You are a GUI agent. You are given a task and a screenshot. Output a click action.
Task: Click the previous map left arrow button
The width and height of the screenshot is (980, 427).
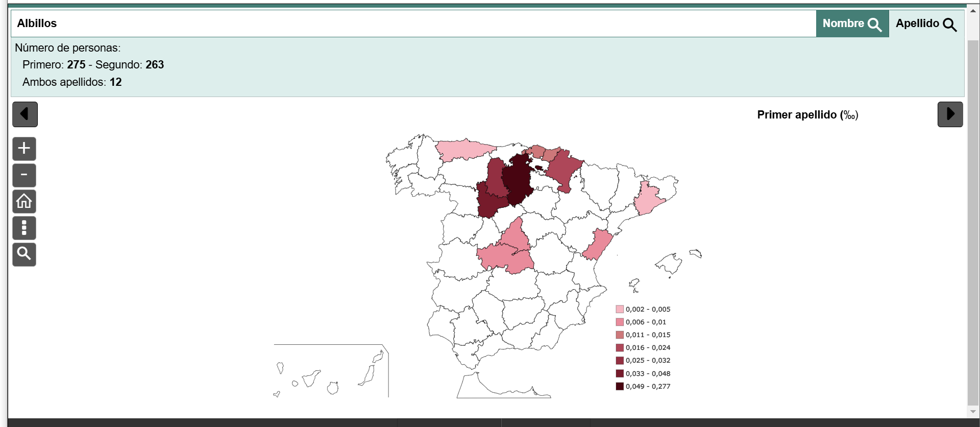click(x=25, y=114)
